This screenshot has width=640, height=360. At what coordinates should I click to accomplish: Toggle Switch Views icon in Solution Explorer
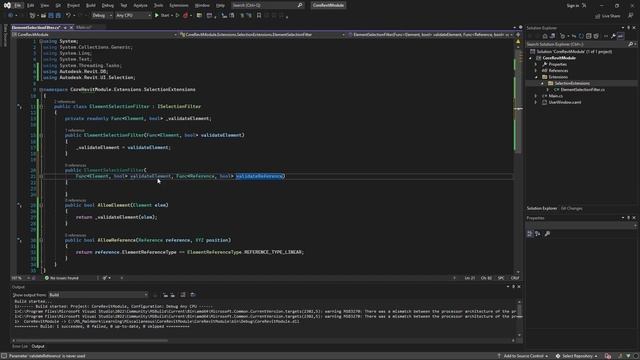552,36
